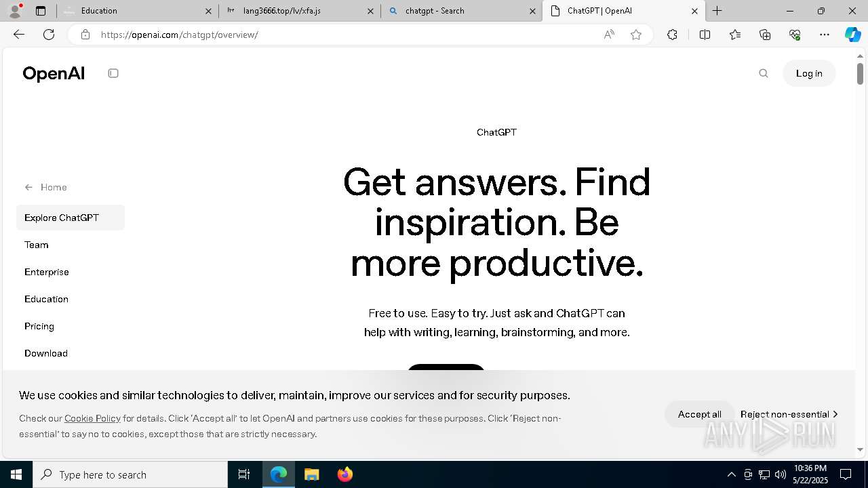868x488 pixels.
Task: Click the page vertical scrollbar thumb
Action: 860,73
